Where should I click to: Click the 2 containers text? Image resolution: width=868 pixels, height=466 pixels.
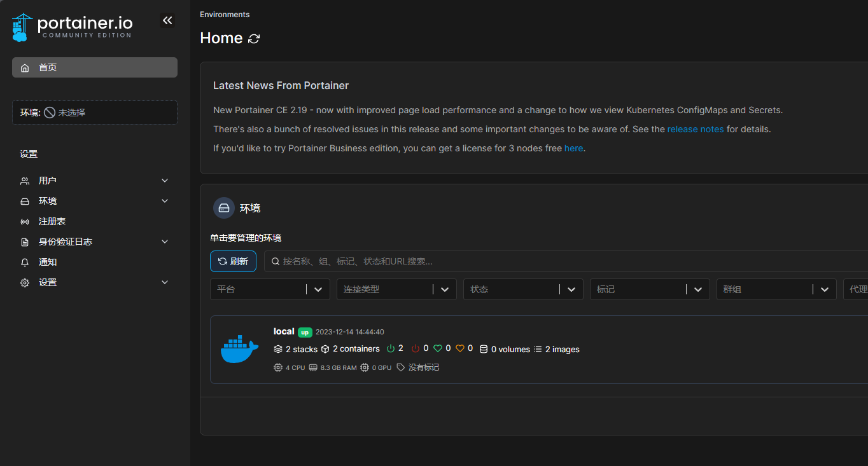[x=356, y=349]
